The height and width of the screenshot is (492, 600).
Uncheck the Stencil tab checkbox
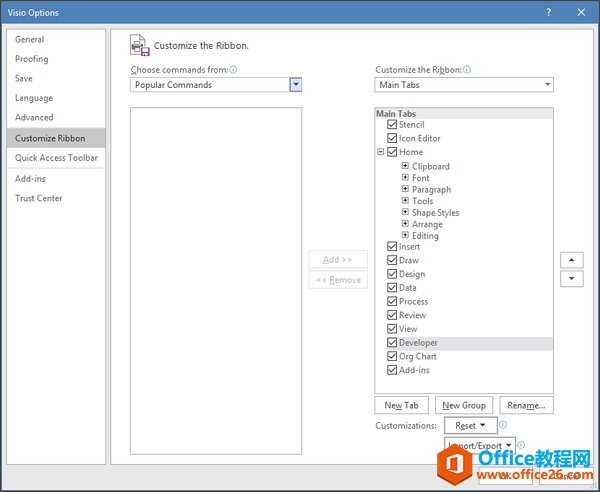pyautogui.click(x=392, y=124)
